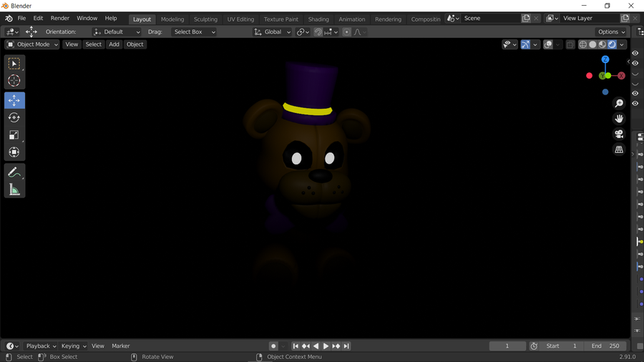
Task: Select rendered viewport shading
Action: 612,44
